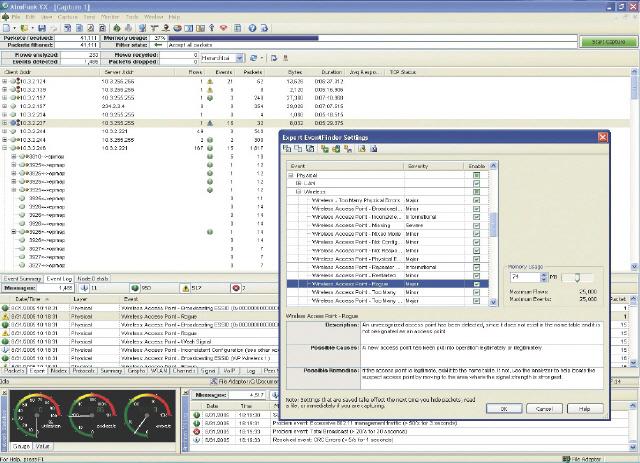The width and height of the screenshot is (640, 463).
Task: Toggle Enable checkbox for Physical row
Action: point(476,175)
